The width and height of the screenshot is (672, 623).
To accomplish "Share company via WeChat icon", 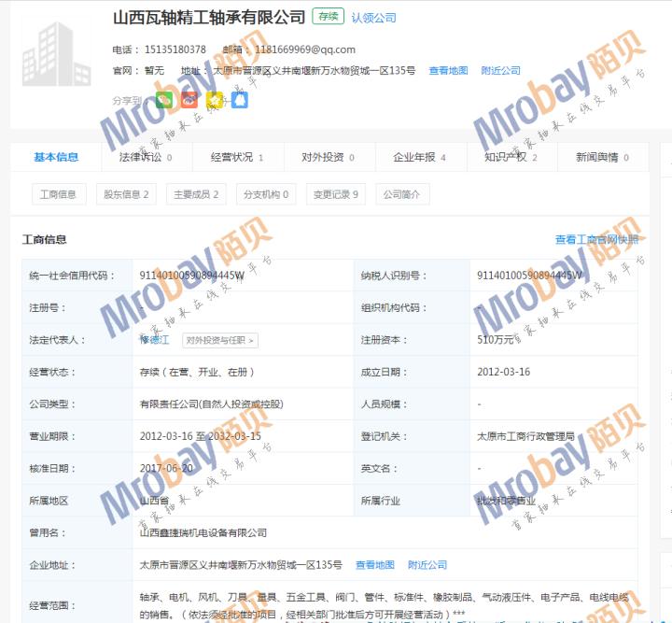I will pos(164,99).
